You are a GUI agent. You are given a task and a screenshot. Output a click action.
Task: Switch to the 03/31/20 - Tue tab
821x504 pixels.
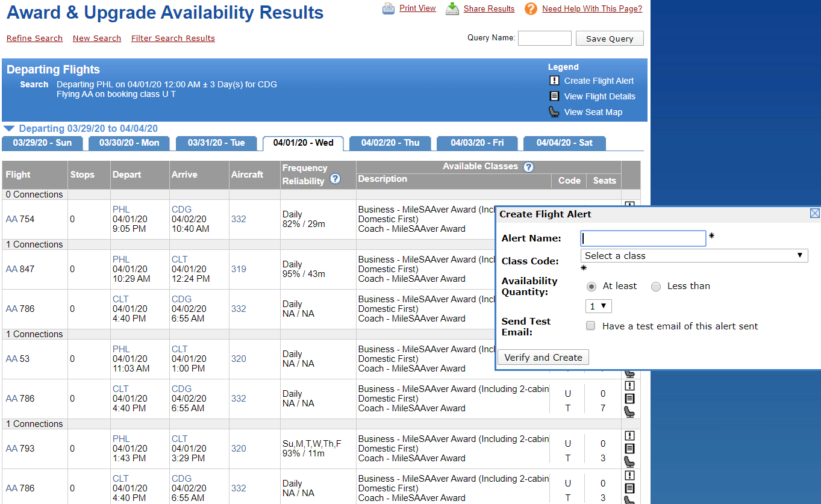click(x=216, y=143)
